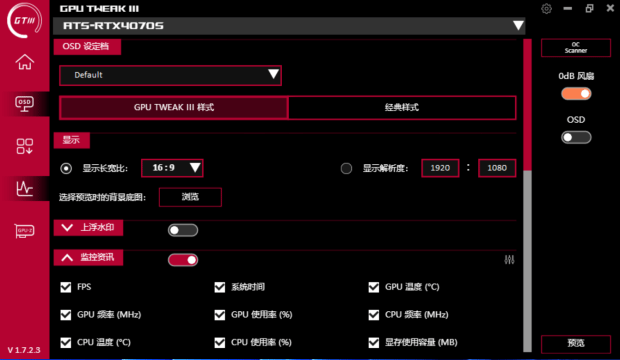This screenshot has width=620, height=360.
Task: Switch to 经典样式 tab
Action: coord(402,107)
